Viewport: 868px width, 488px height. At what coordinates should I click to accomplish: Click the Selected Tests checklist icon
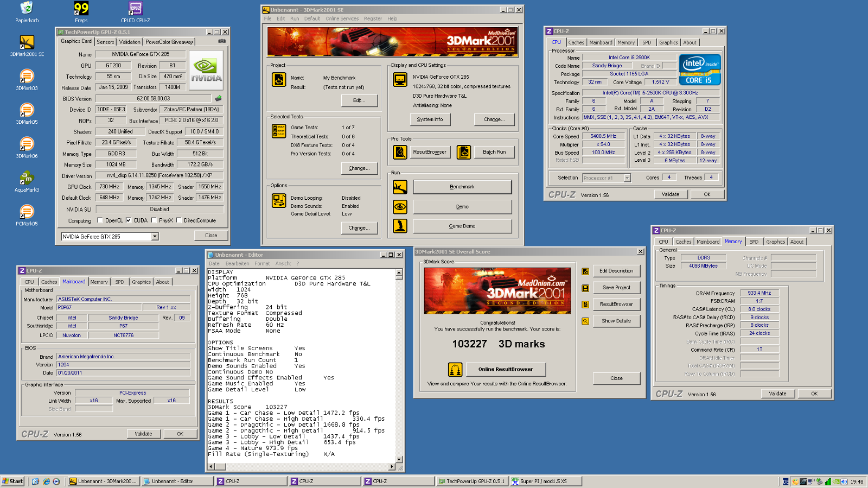coord(279,131)
